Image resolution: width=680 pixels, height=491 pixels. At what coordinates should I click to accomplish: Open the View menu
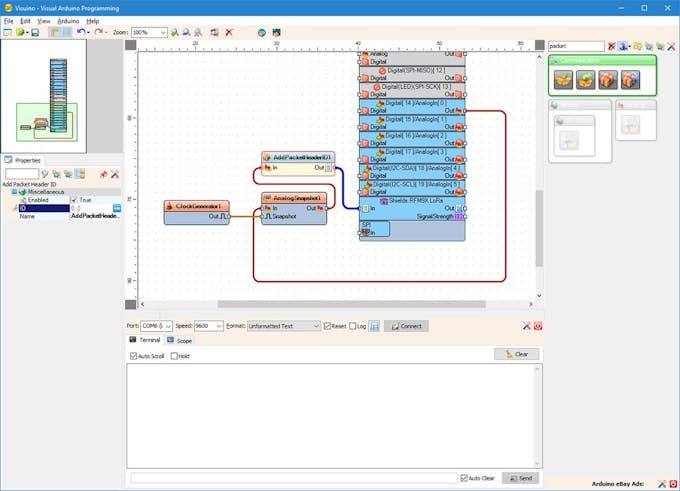click(43, 21)
